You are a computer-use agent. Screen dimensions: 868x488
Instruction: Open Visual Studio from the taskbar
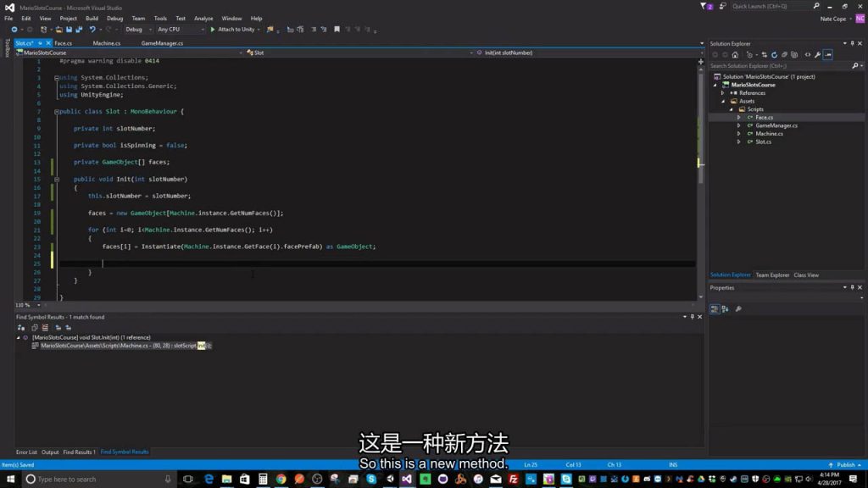[x=405, y=480]
